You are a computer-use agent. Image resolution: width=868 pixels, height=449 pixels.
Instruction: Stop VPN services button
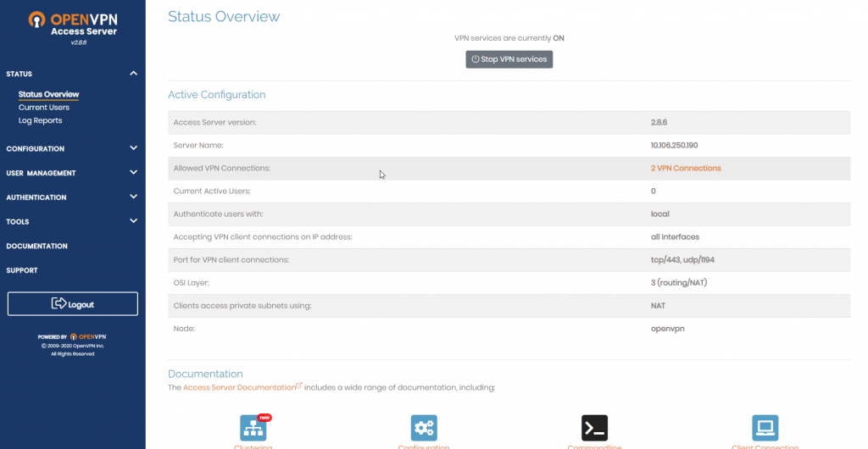(x=509, y=59)
